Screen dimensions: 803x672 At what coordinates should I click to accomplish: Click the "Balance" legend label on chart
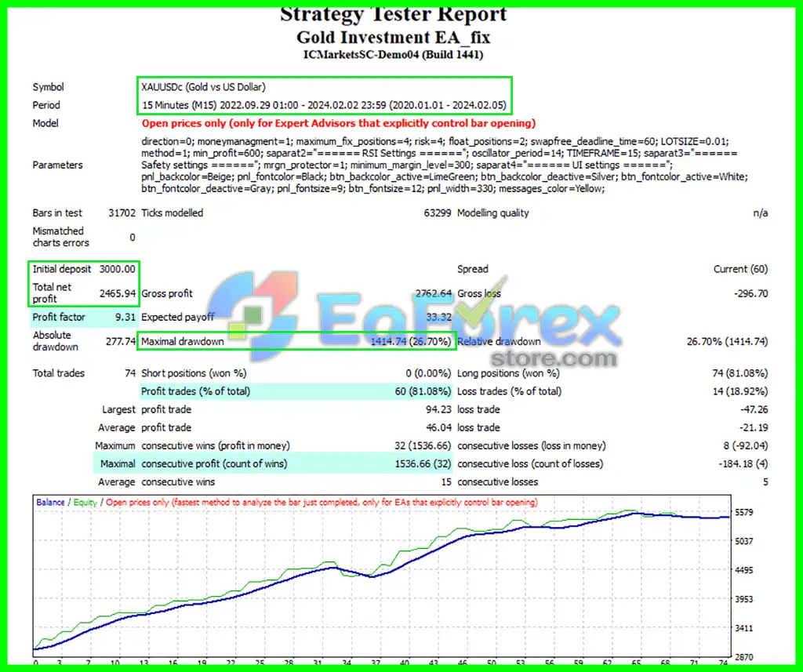pos(50,502)
